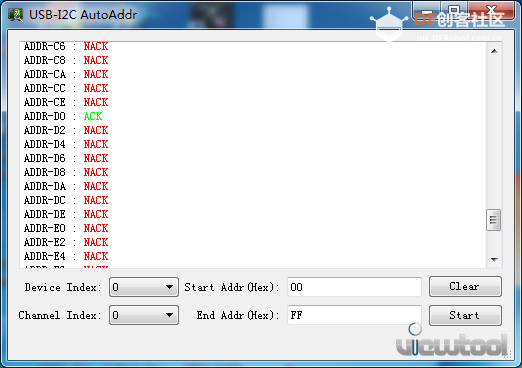Select the ADDR-E2 NACK line

coord(66,242)
